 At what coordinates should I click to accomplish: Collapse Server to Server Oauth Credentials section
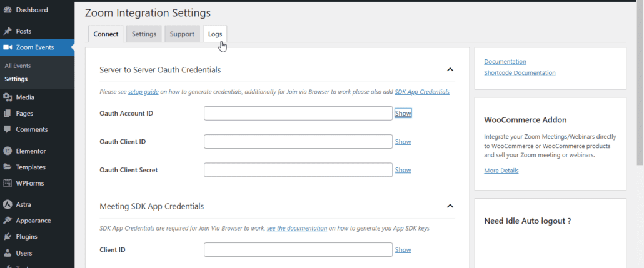coord(450,70)
